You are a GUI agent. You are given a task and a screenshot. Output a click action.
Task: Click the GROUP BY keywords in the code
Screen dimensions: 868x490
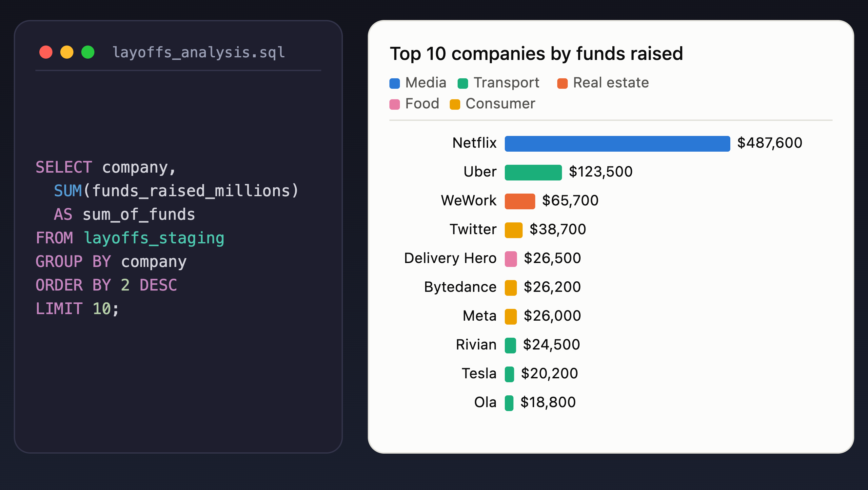pos(73,262)
